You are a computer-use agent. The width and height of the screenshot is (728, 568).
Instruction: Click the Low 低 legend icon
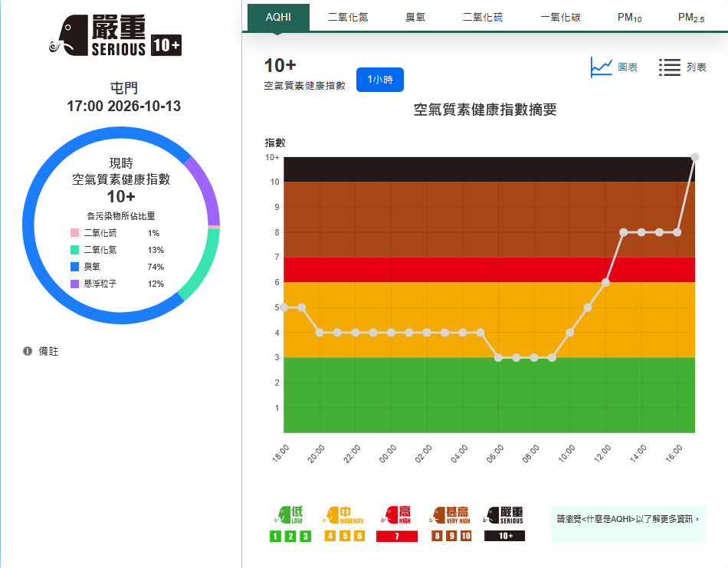[x=289, y=515]
